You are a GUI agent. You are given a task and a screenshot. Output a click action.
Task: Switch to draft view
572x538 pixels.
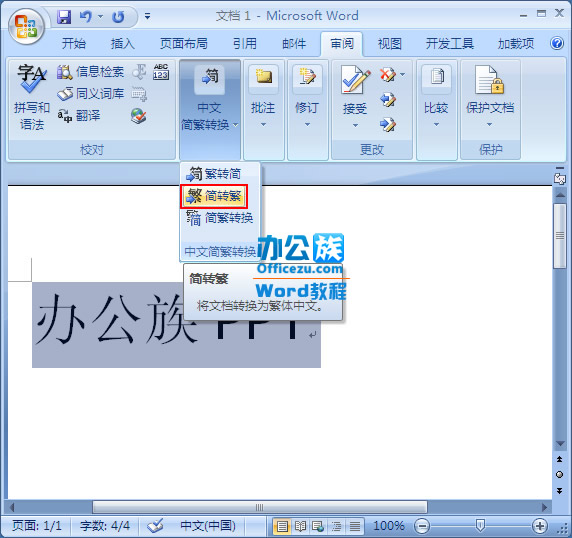point(355,526)
